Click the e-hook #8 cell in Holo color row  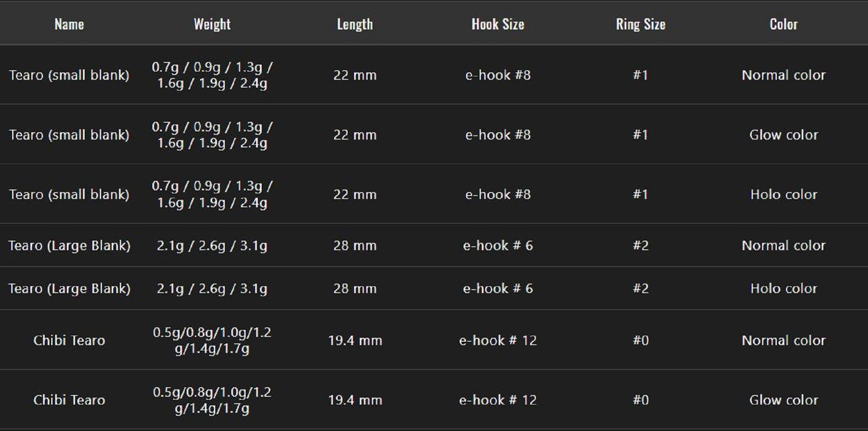(x=498, y=194)
